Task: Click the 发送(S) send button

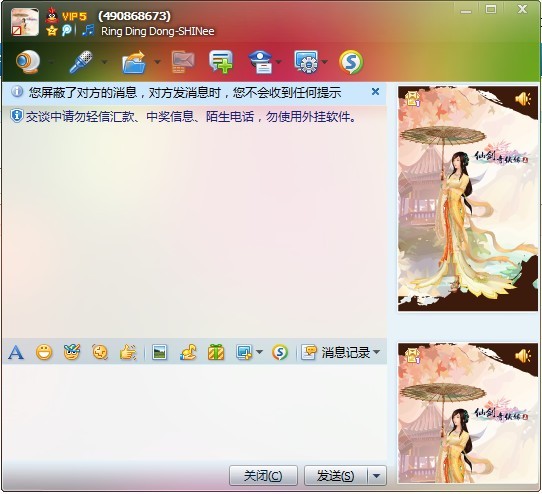Action: pos(335,476)
